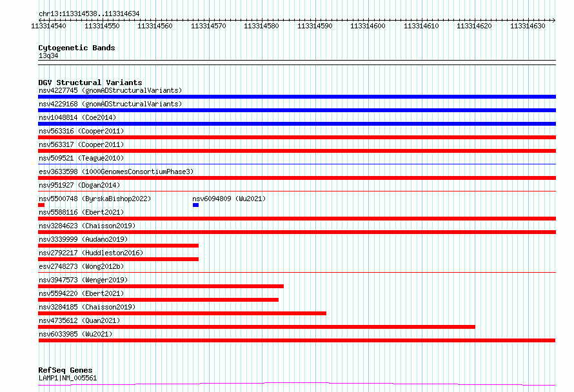Click the 13q34 cytogenetic band bar
Image resolution: width=574 pixels, height=392 pixels.
(x=297, y=63)
